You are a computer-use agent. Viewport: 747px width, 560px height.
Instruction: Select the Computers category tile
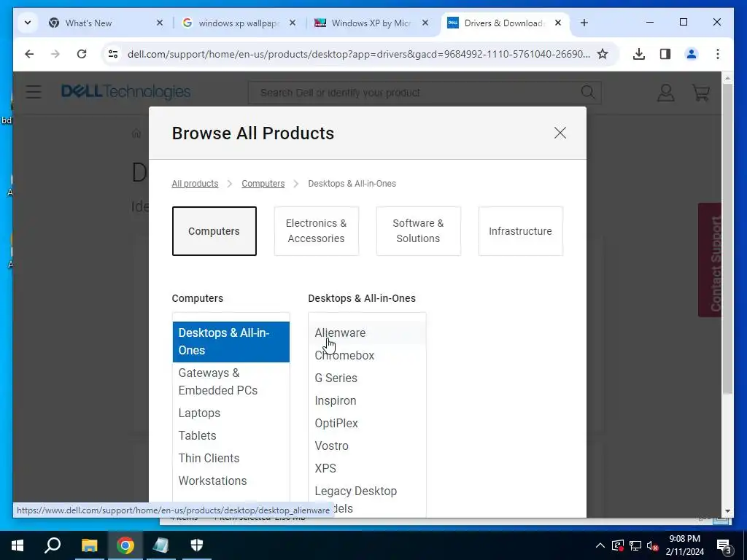[214, 231]
